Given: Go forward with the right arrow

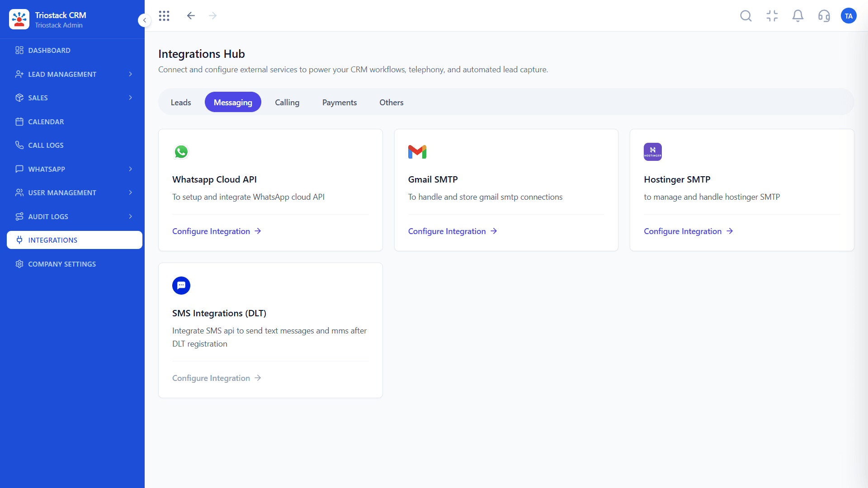Looking at the screenshot, I should point(212,16).
